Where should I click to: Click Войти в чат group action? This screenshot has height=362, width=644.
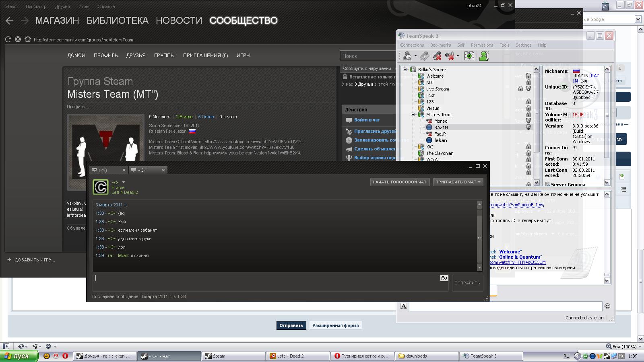tap(367, 120)
